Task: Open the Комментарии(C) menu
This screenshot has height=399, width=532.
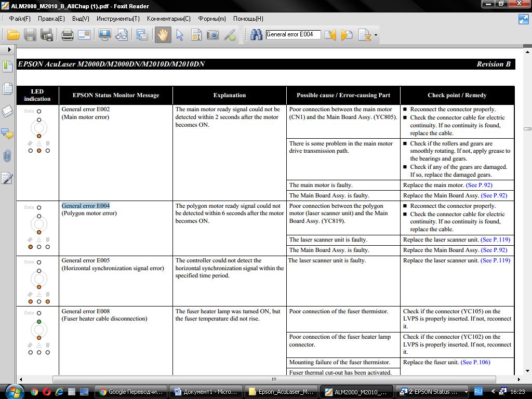Action: tap(168, 19)
